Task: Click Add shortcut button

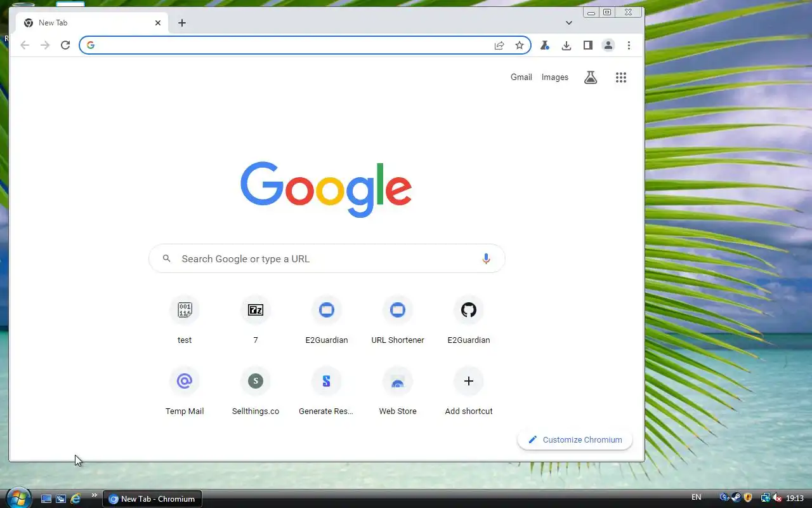Action: point(469,391)
